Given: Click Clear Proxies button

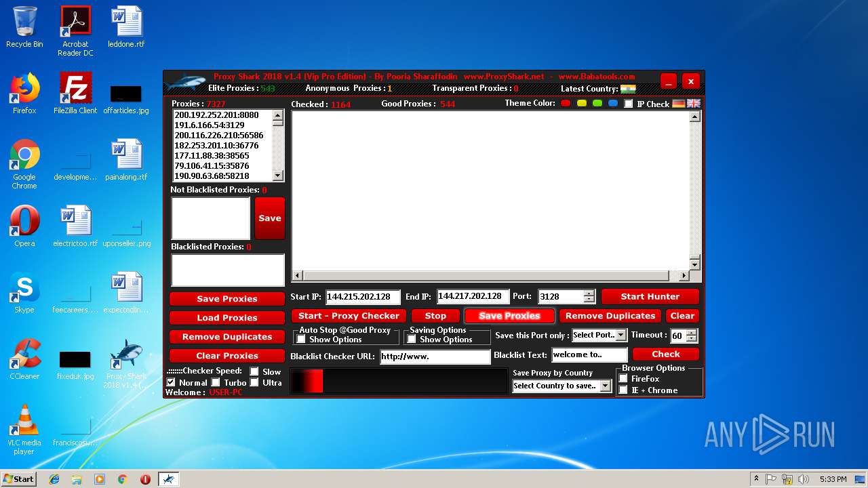Looking at the screenshot, I should (x=227, y=356).
